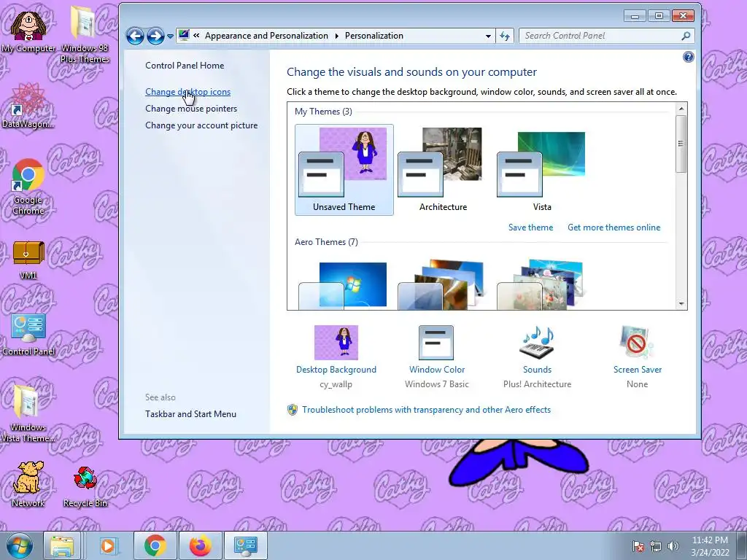Image resolution: width=747 pixels, height=560 pixels.
Task: Select the Control Panel desktop icon
Action: tap(28, 334)
